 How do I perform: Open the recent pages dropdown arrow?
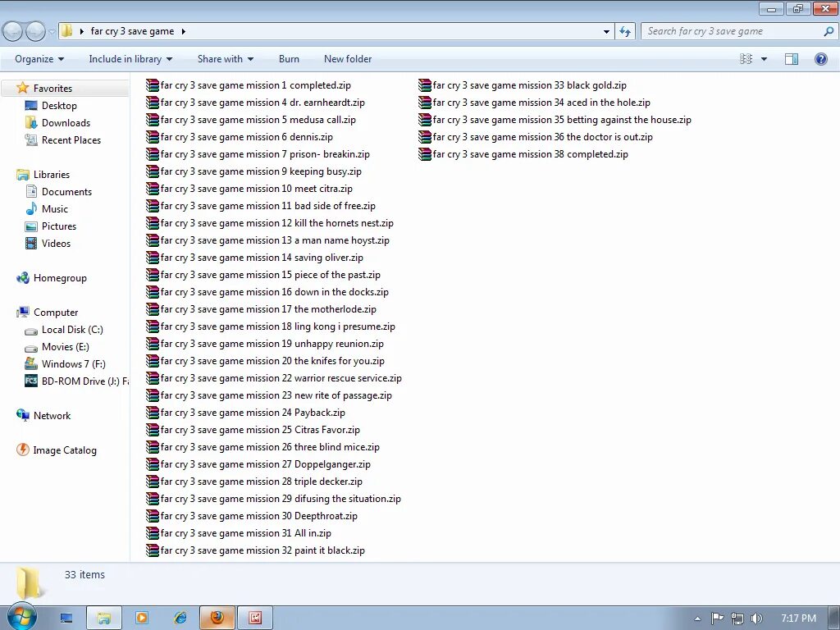pos(52,32)
